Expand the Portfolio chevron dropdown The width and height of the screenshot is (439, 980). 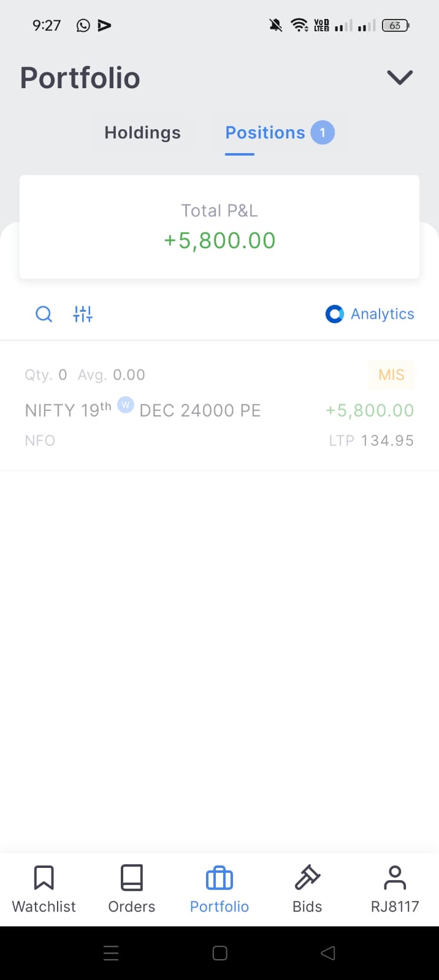(x=400, y=78)
